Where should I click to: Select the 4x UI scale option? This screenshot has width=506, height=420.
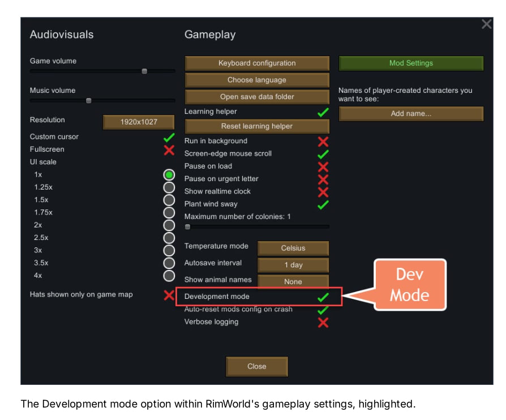(169, 276)
